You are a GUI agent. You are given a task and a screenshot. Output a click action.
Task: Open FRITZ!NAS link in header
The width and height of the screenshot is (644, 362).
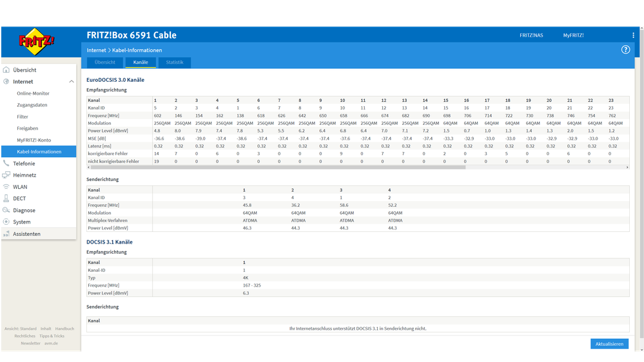tap(531, 35)
